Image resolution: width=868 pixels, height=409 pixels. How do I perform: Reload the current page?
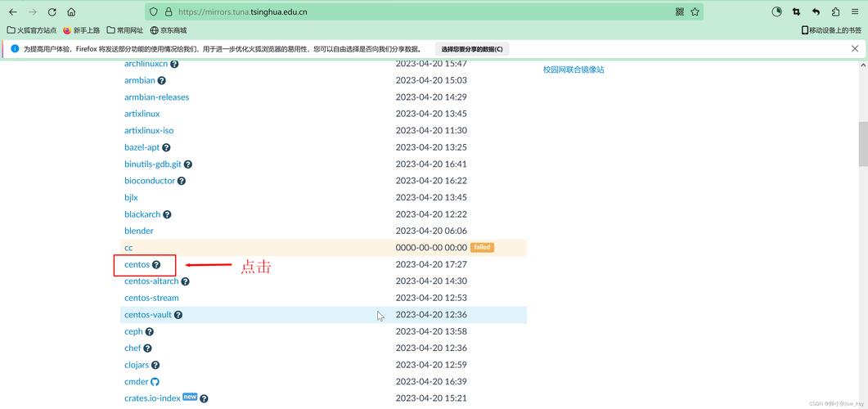click(x=52, y=12)
